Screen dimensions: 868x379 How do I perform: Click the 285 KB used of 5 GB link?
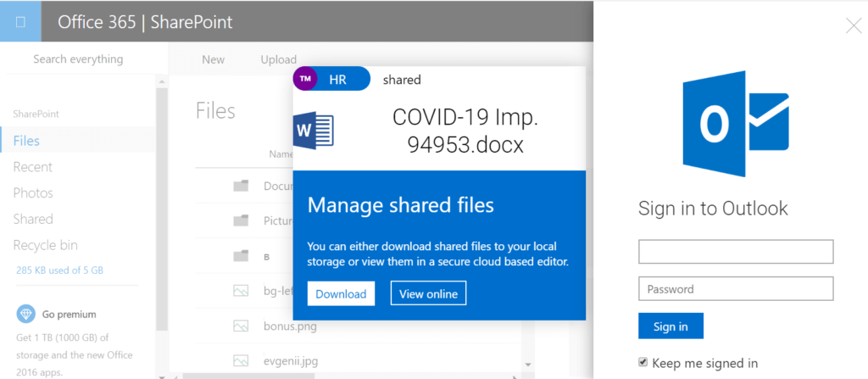pos(60,270)
